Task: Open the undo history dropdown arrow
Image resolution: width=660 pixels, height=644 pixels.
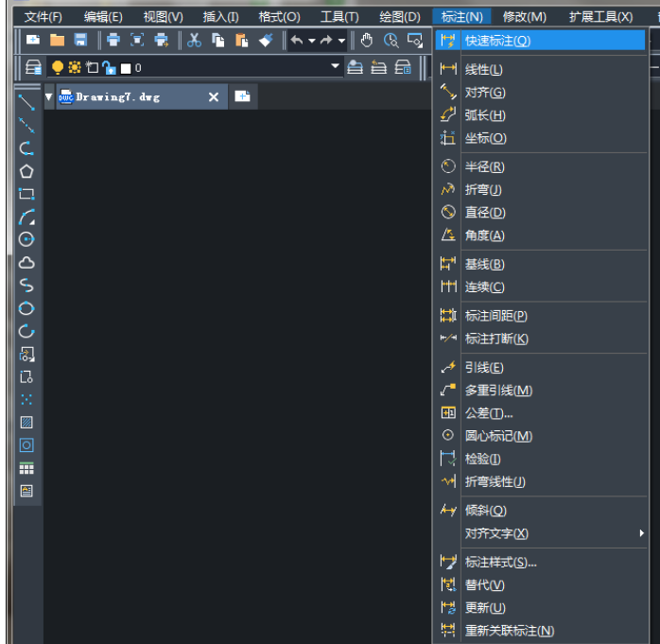Action: [312, 41]
